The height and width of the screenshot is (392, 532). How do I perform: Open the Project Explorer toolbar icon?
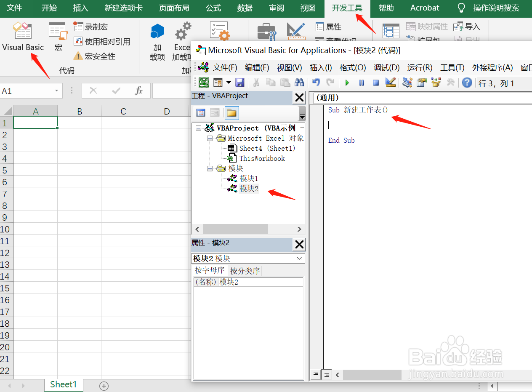(x=407, y=83)
